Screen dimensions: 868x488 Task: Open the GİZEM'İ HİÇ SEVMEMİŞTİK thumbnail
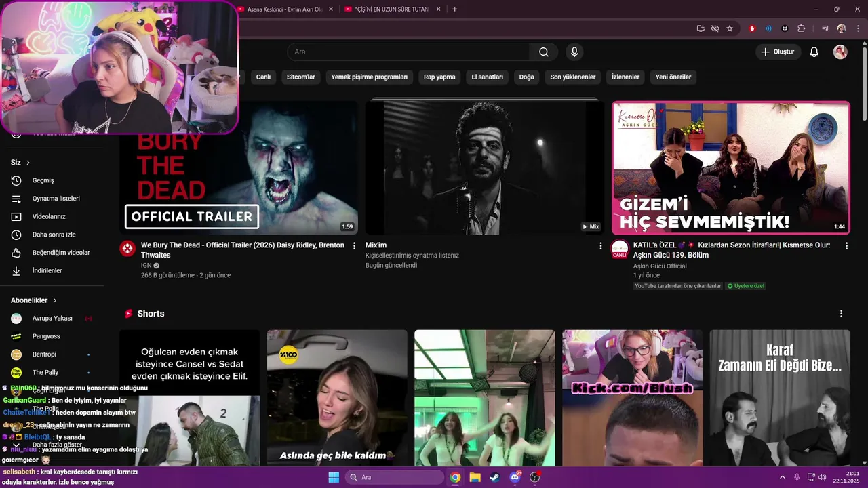[x=731, y=167]
